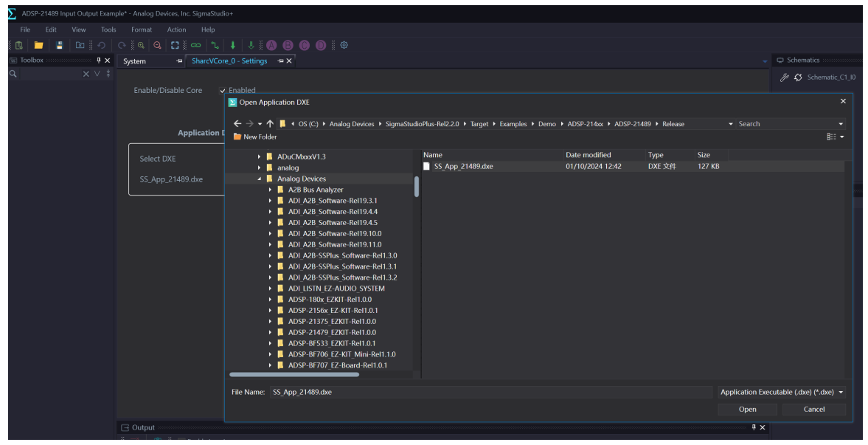Click the wrench icon beside Schematic_C1_I0

[x=784, y=77]
